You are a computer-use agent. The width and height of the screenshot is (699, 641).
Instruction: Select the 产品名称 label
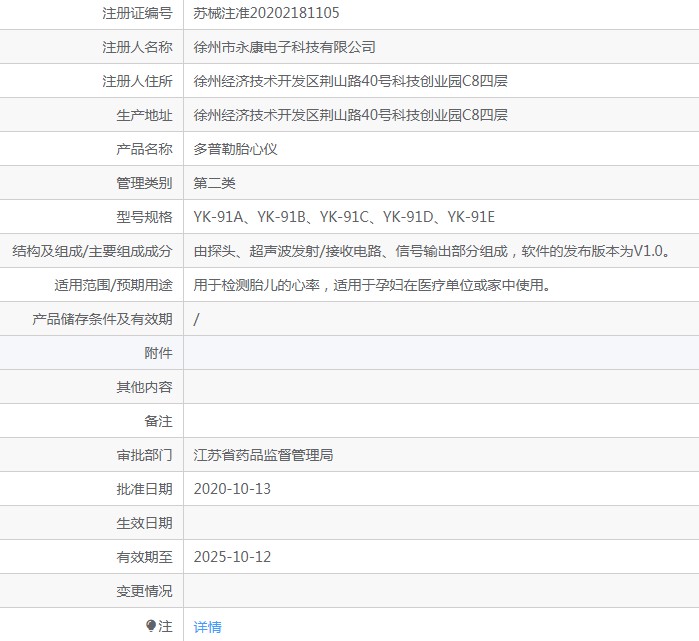pos(144,149)
